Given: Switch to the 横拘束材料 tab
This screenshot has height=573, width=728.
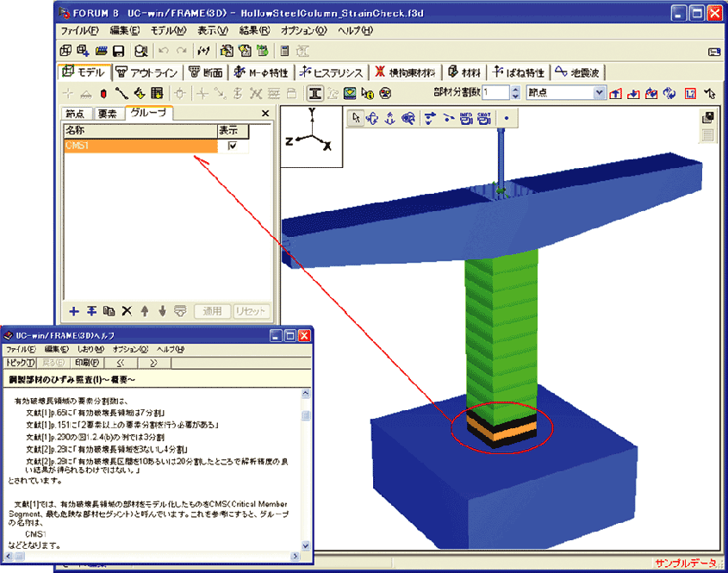Looking at the screenshot, I should point(405,72).
